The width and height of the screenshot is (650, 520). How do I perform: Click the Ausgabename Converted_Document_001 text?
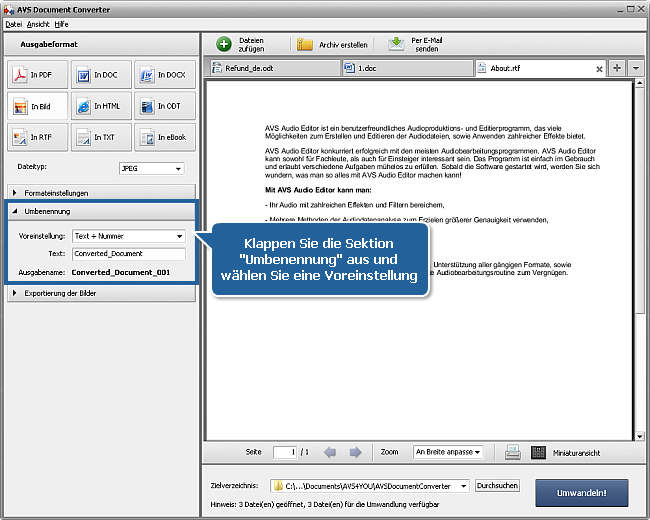pyautogui.click(x=121, y=272)
